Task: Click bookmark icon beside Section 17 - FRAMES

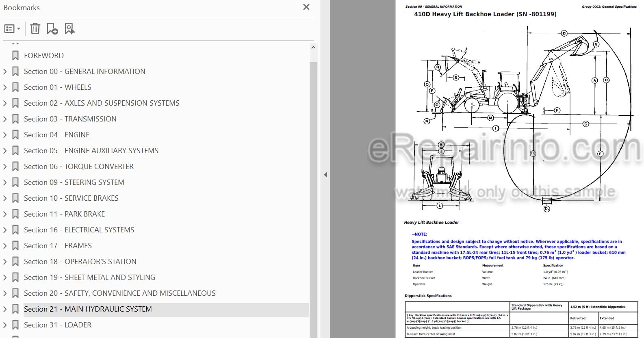Action: pos(15,246)
